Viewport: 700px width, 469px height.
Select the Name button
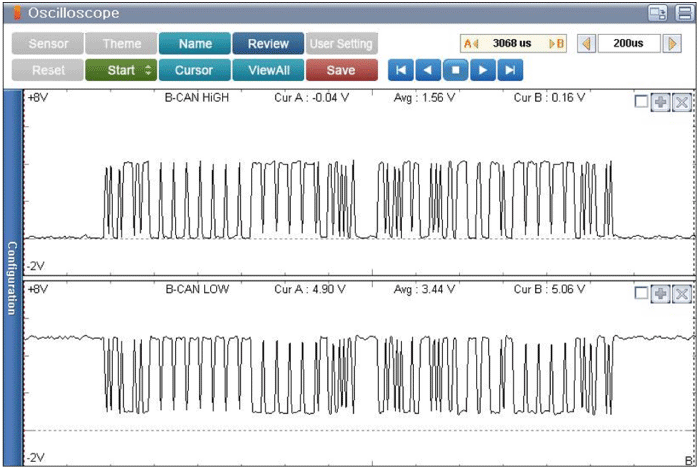(195, 43)
